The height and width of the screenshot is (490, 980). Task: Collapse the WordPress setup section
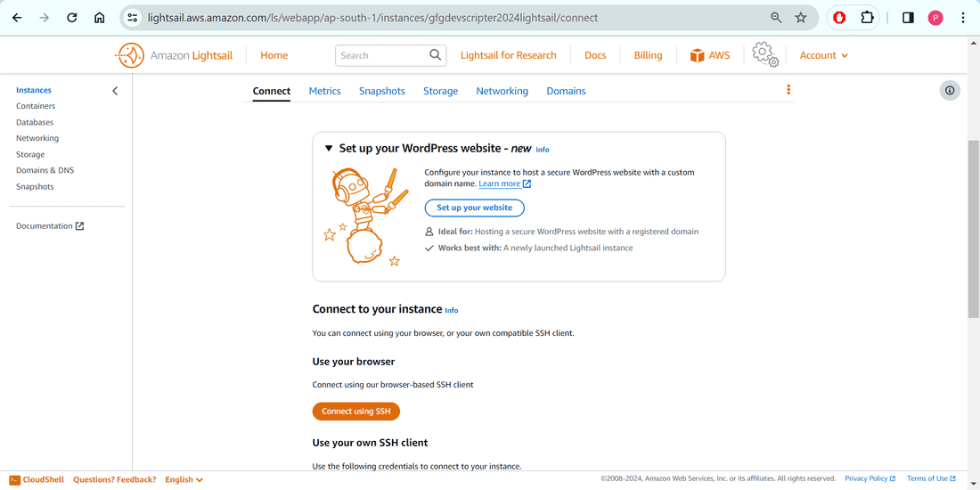click(329, 149)
